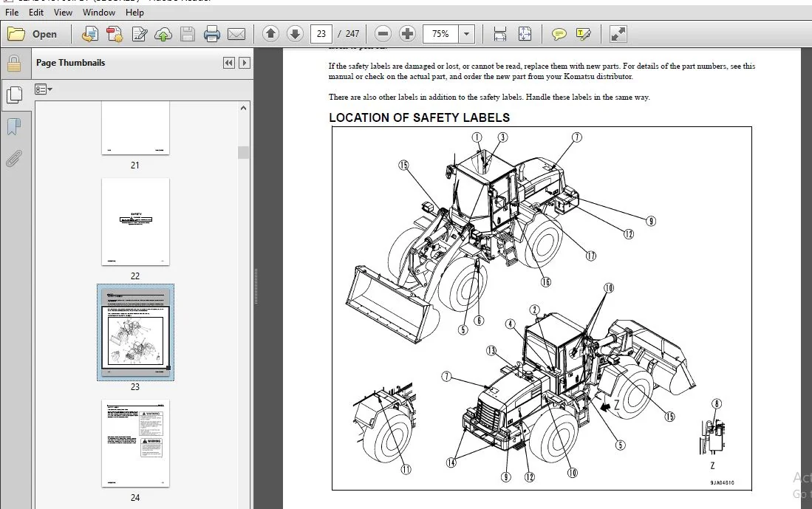This screenshot has width=812, height=509.
Task: Click the zoom out minus button
Action: click(x=383, y=34)
